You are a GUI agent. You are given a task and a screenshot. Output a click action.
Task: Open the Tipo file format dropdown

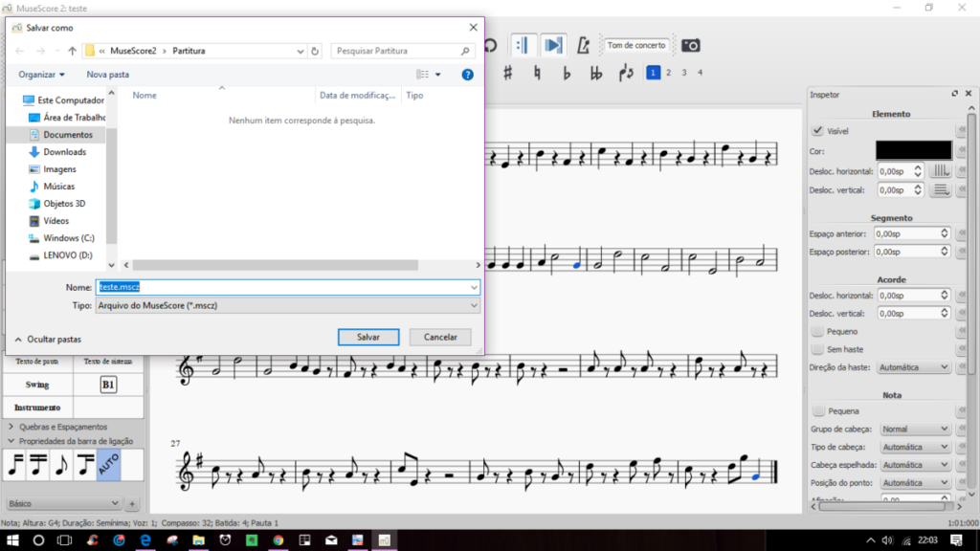pos(287,305)
